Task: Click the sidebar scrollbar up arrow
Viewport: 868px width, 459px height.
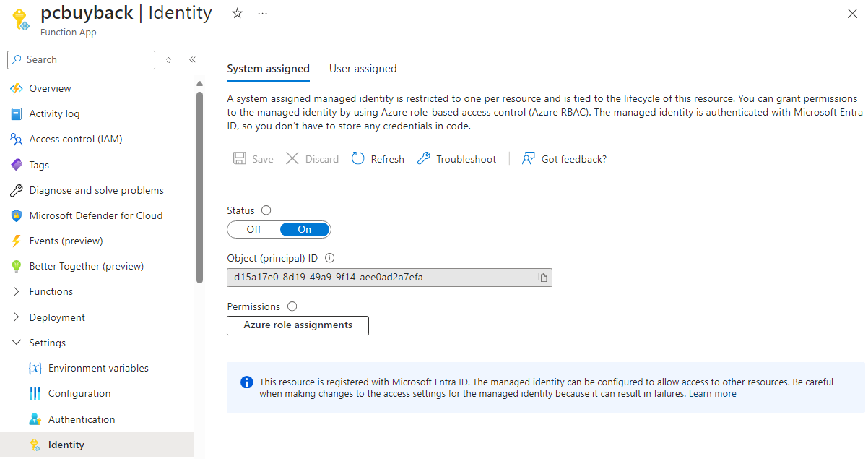Action: [x=200, y=83]
